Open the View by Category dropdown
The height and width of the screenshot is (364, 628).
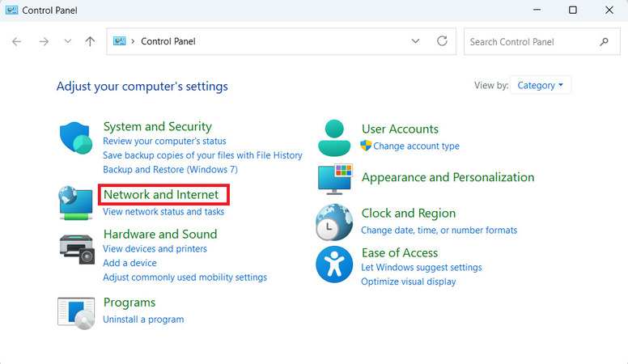point(541,85)
